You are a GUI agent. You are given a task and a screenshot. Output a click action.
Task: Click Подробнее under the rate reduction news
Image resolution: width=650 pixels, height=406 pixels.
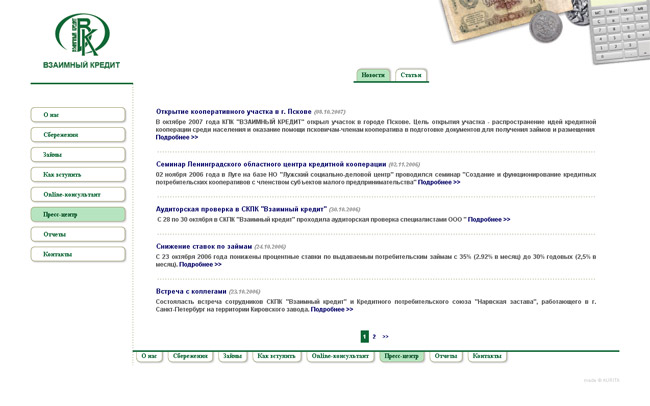click(200, 265)
